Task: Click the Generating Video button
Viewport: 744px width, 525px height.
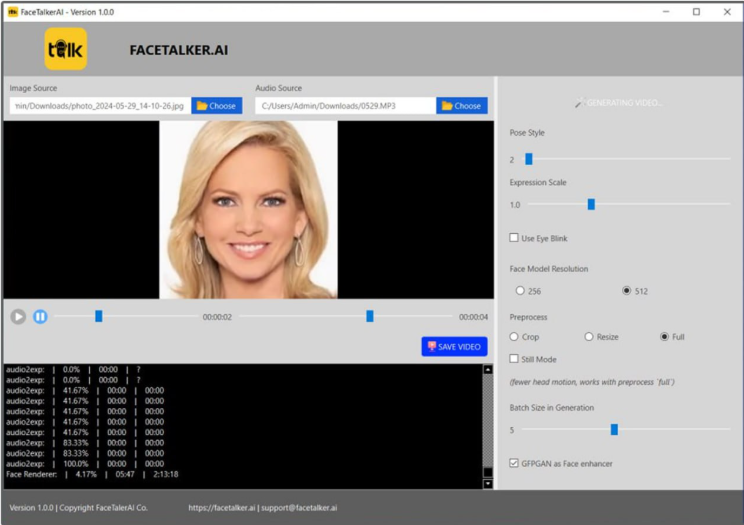Action: 618,103
